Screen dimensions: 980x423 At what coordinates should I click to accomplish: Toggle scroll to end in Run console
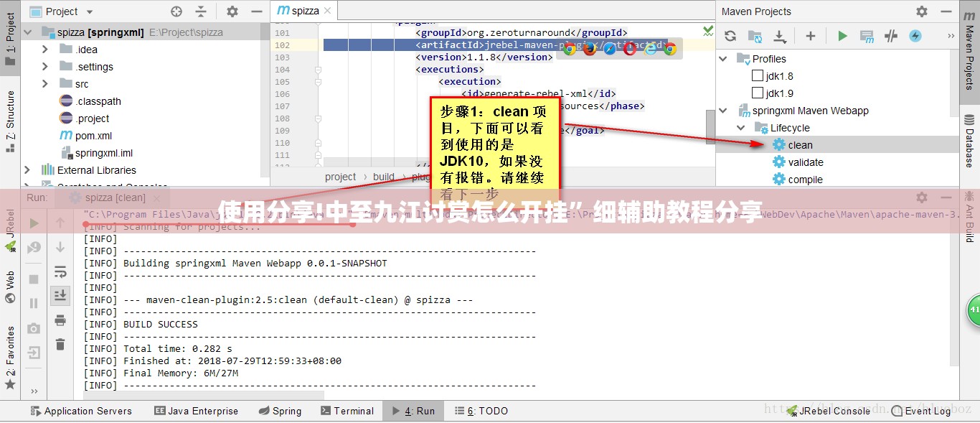pos(60,294)
